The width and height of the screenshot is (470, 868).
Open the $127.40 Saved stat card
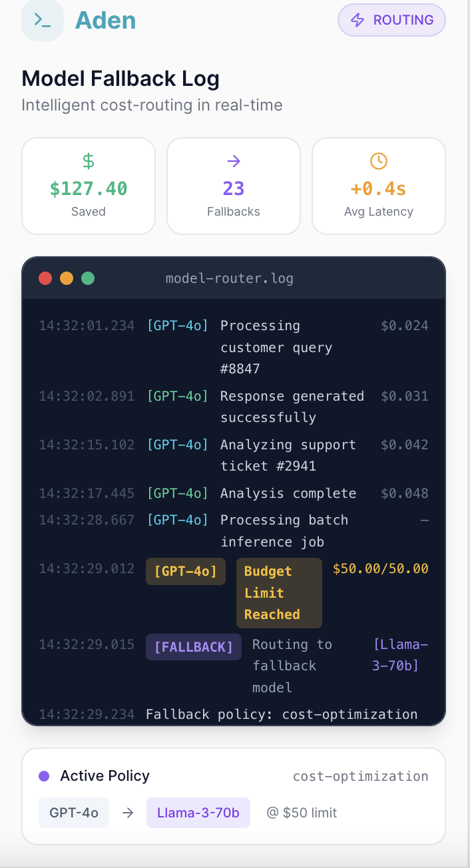point(89,186)
